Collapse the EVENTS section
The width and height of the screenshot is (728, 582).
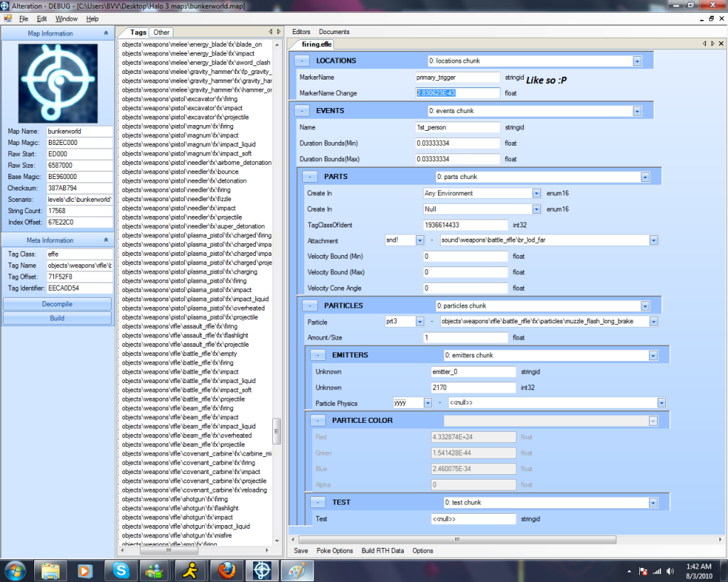pos(302,110)
